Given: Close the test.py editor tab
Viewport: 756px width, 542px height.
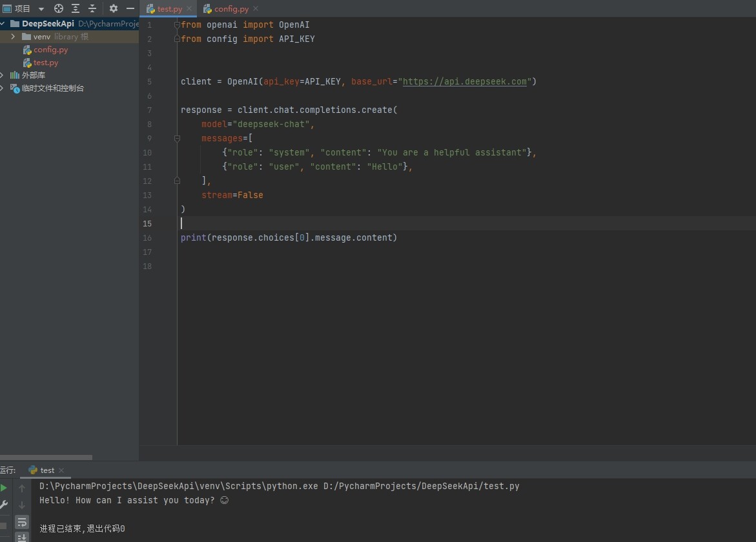Looking at the screenshot, I should (190, 9).
